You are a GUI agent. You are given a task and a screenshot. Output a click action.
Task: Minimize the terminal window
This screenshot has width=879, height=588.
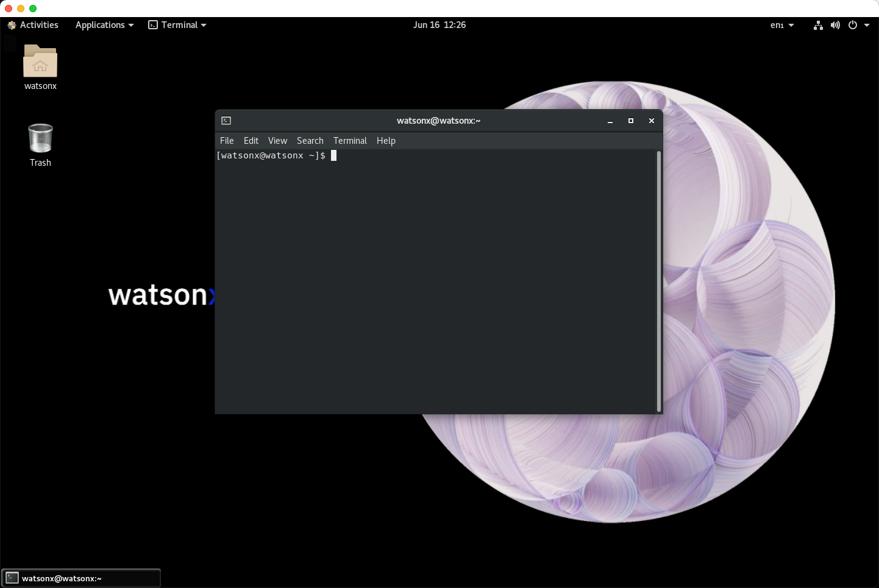pyautogui.click(x=610, y=121)
